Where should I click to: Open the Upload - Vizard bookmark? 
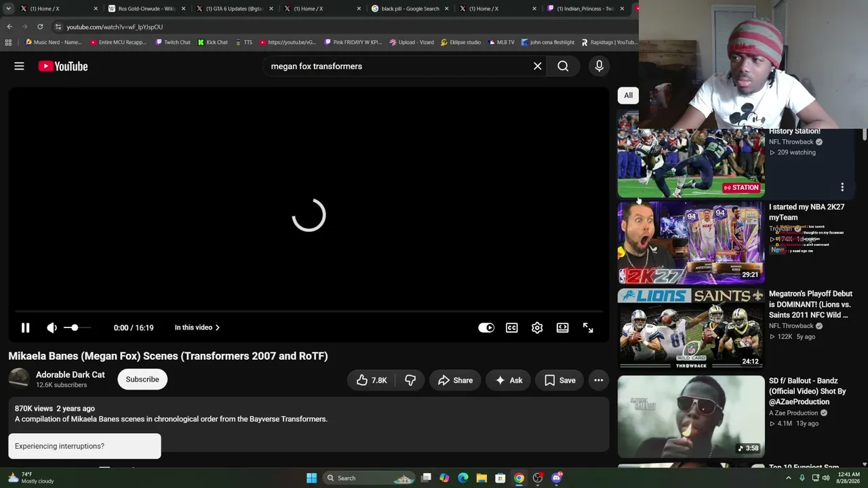click(x=412, y=42)
